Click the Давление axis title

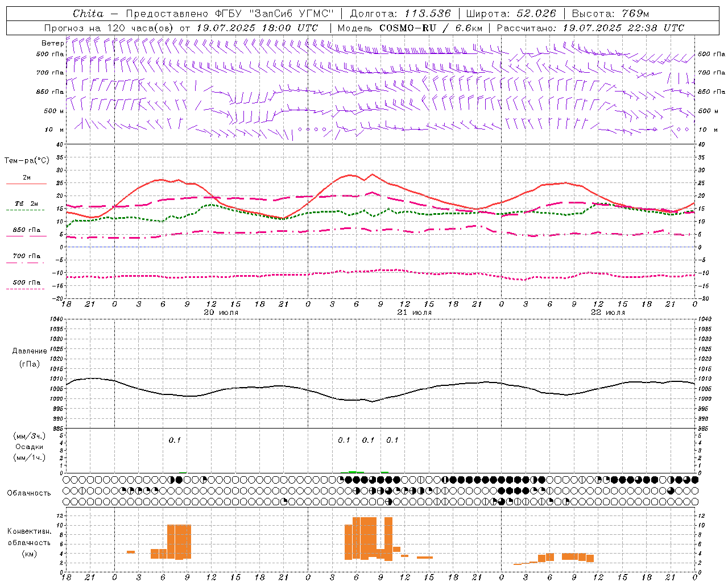click(x=30, y=351)
